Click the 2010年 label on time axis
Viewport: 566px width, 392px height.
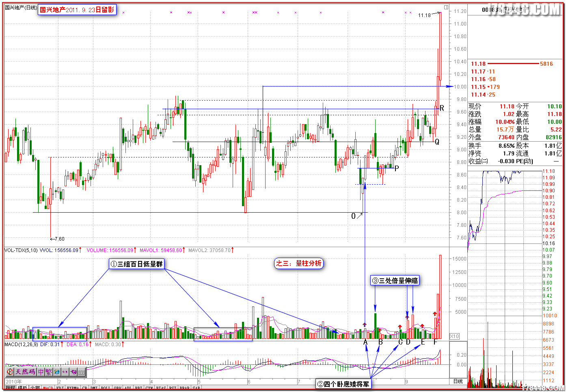click(14, 381)
